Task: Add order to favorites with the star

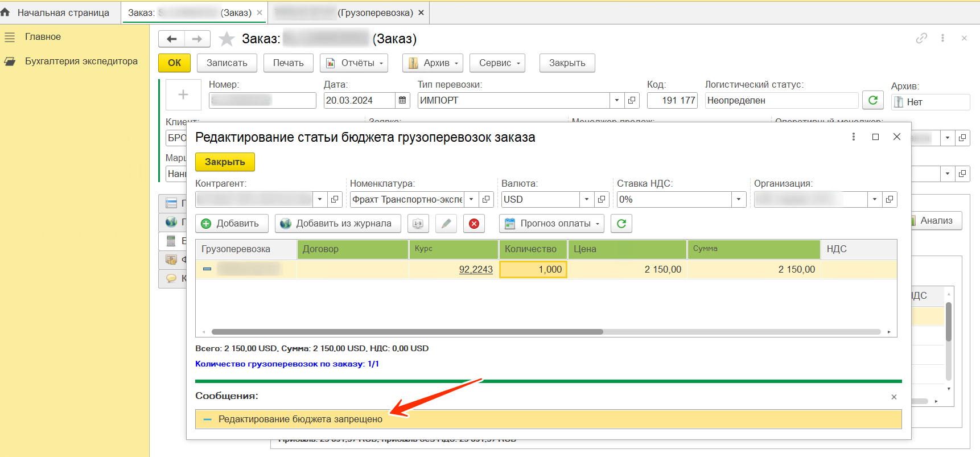Action: point(227,39)
